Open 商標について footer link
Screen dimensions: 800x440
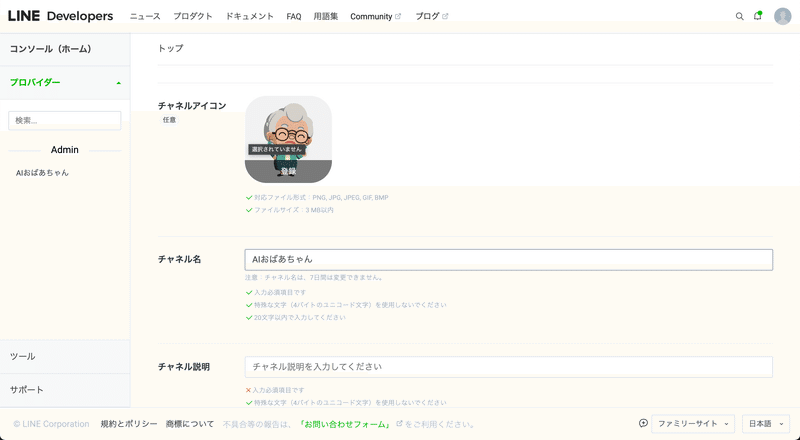[x=190, y=424]
